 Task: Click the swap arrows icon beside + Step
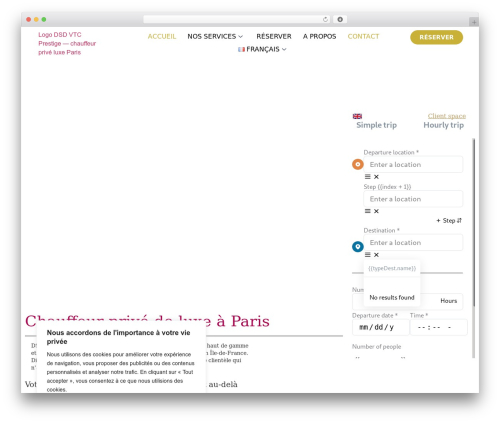(x=459, y=220)
